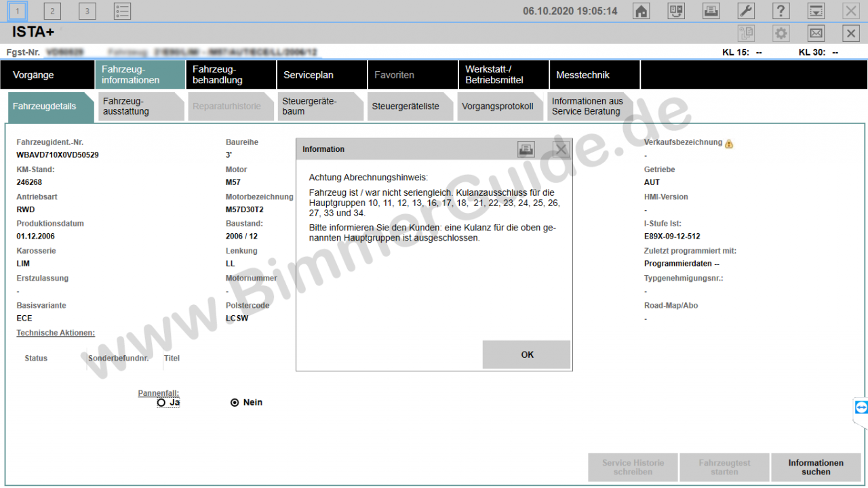Open the operations list icon
Screen dimensions: 868x488
pyautogui.click(x=122, y=11)
